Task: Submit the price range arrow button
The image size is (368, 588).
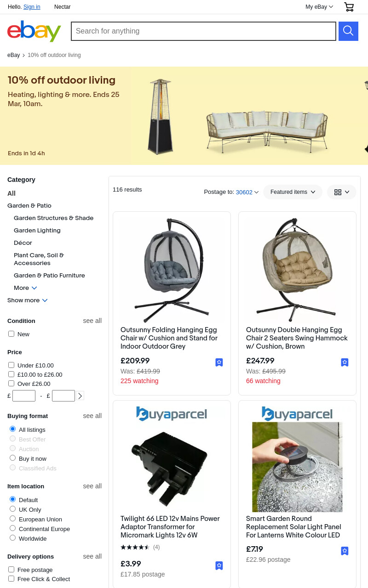Action: tap(80, 396)
